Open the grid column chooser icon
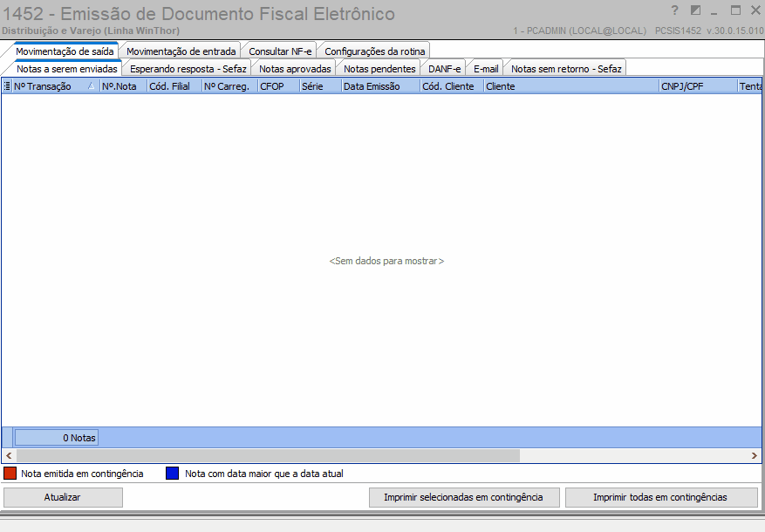This screenshot has width=765, height=532. point(7,86)
